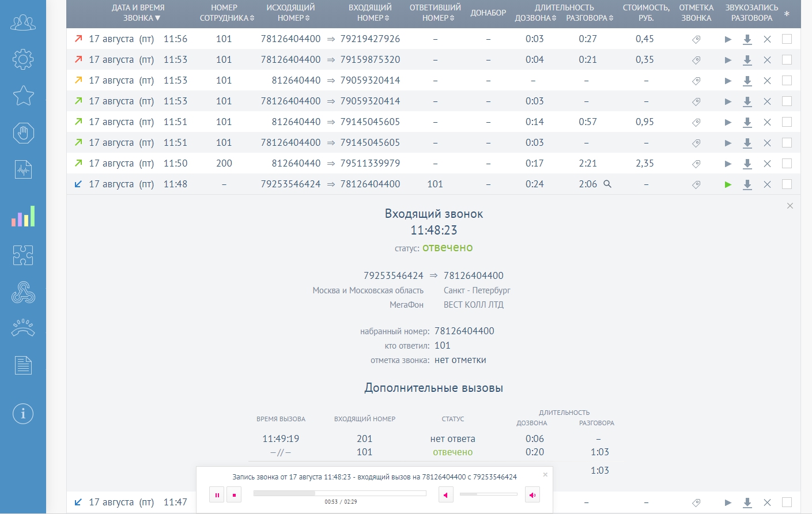Download recording of the 11:56 call
The image size is (812, 514).
(747, 39)
